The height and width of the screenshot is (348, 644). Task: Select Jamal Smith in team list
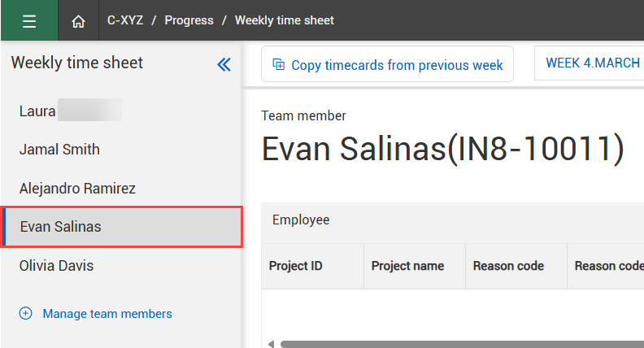[59, 150]
